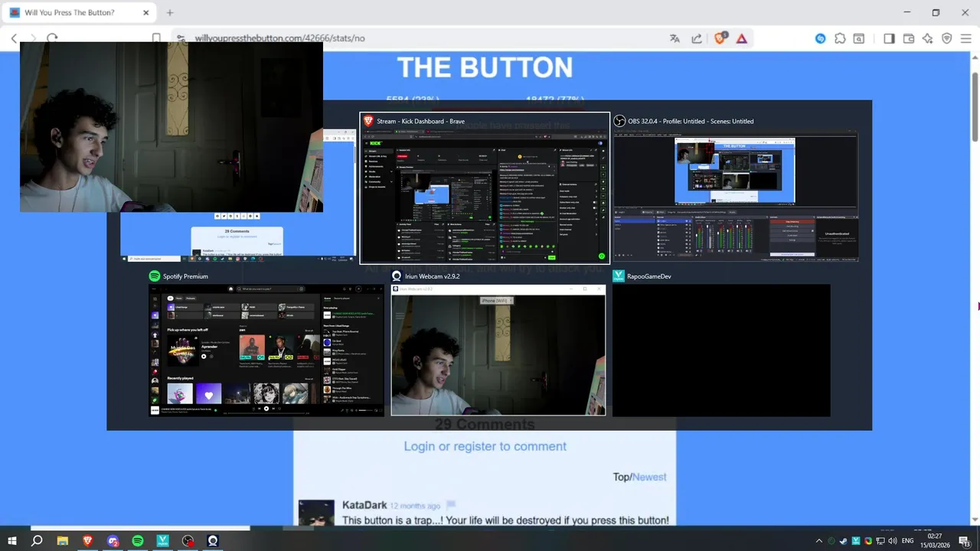This screenshot has height=551, width=980.
Task: Open the Brave VPN shield icon
Action: pyautogui.click(x=947, y=38)
